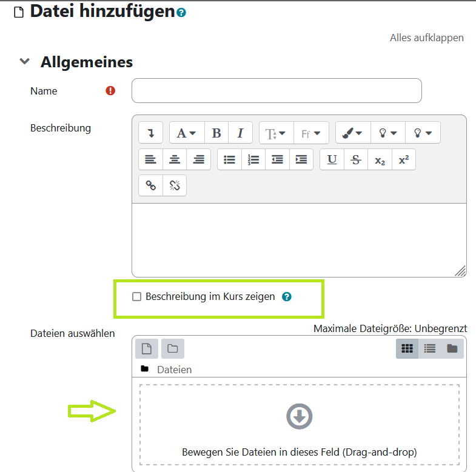This screenshot has width=476, height=472.
Task: Collapse the Allgemeines section
Action: [x=25, y=62]
